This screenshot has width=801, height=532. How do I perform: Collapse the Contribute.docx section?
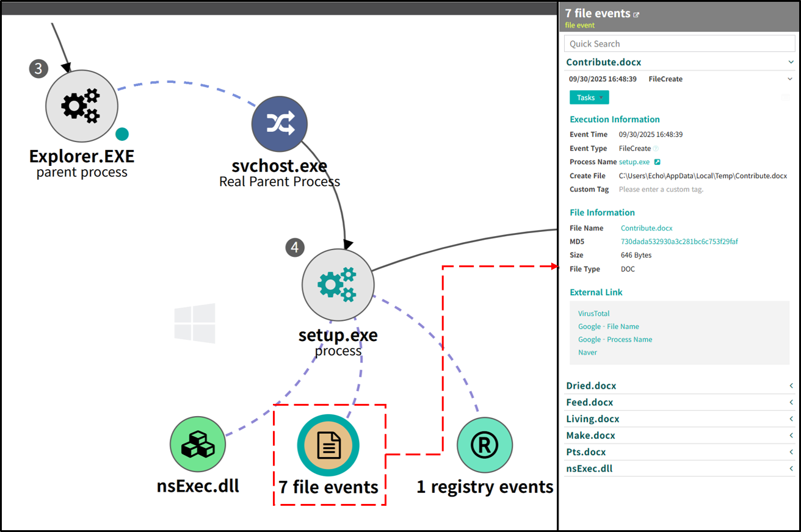791,62
